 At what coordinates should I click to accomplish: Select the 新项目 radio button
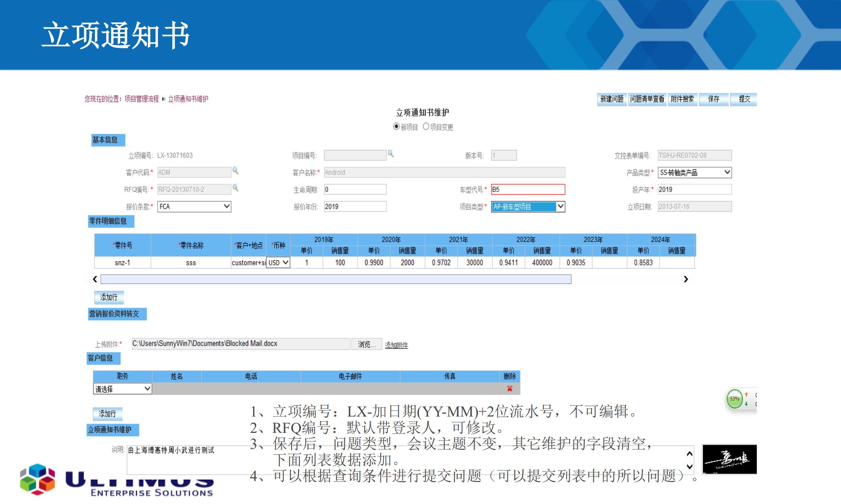pyautogui.click(x=396, y=126)
